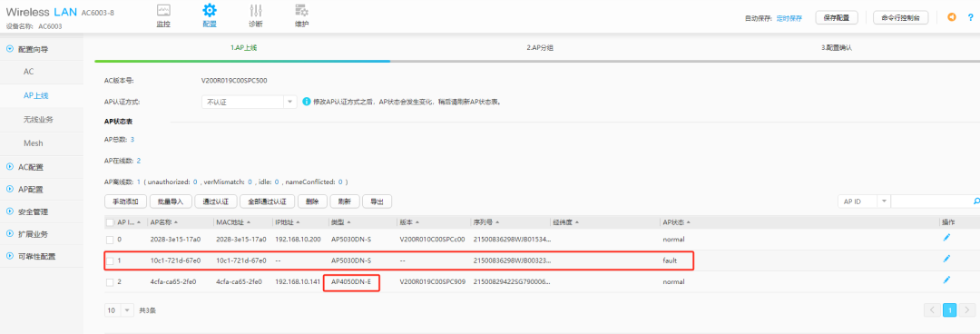Click the 手动添加 button
980x334 pixels.
click(125, 201)
